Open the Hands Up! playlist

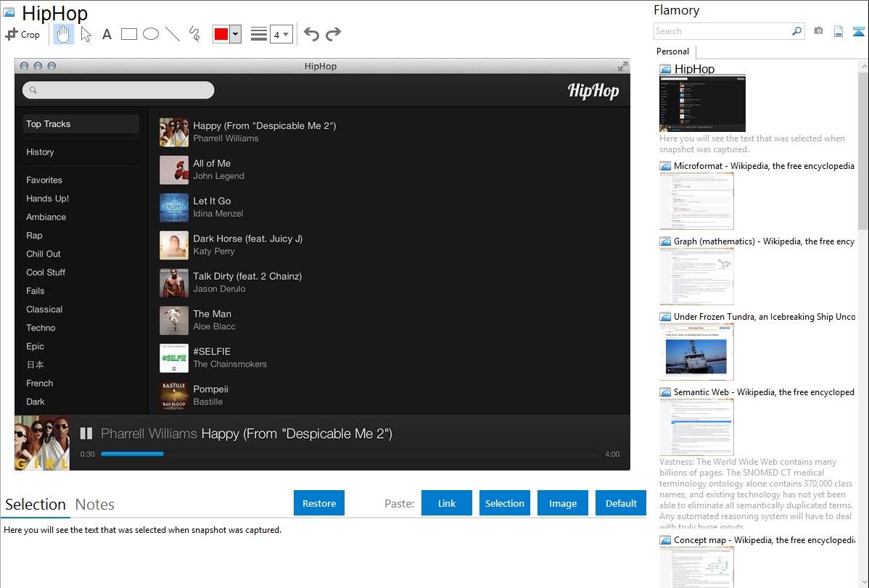coord(48,199)
